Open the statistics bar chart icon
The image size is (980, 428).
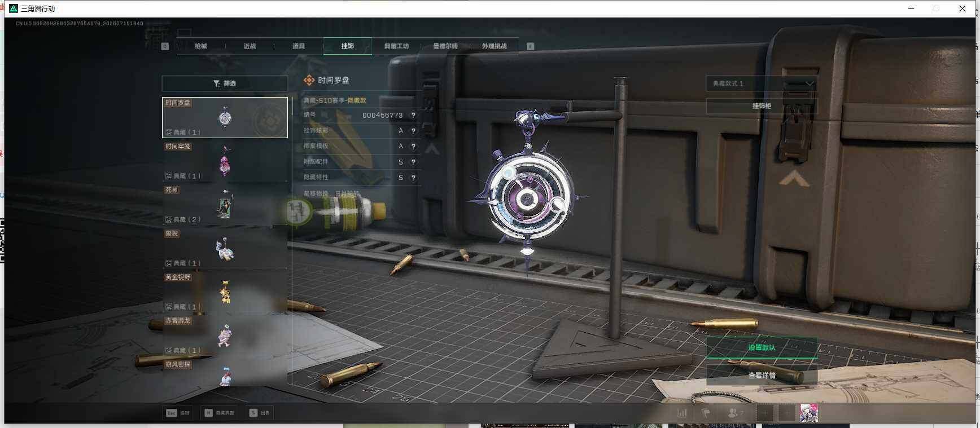coord(682,413)
